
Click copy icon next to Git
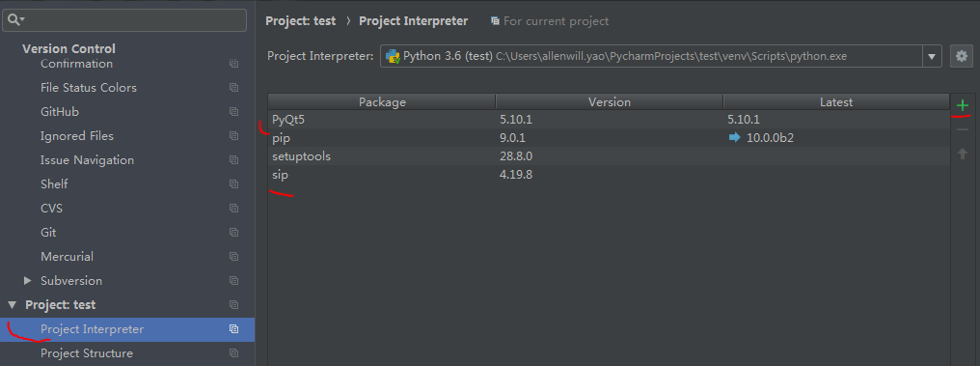click(233, 232)
